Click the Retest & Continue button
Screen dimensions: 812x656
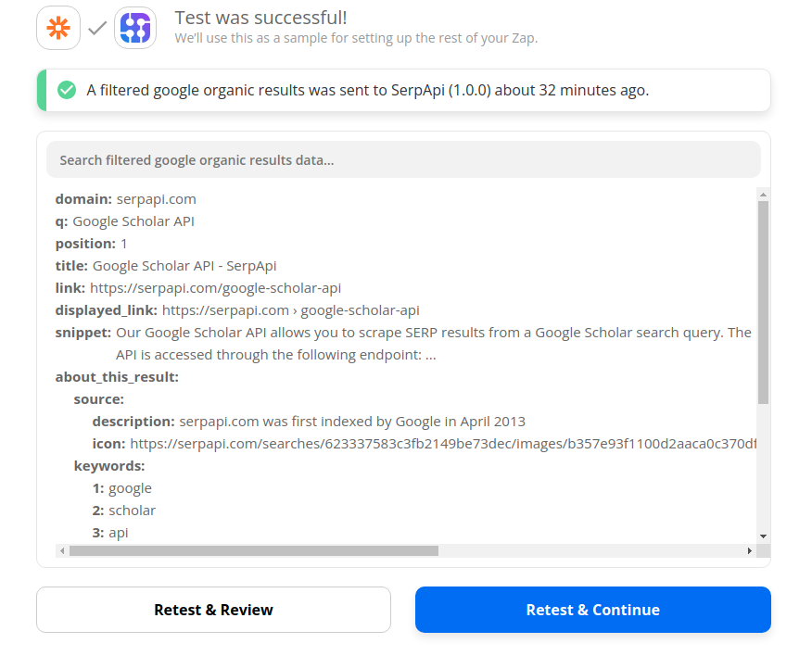(592, 610)
